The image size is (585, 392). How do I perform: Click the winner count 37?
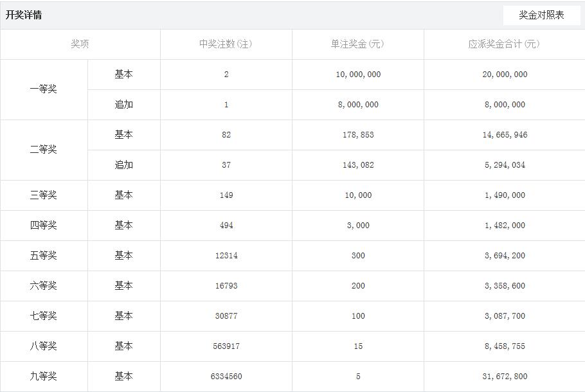pyautogui.click(x=226, y=165)
